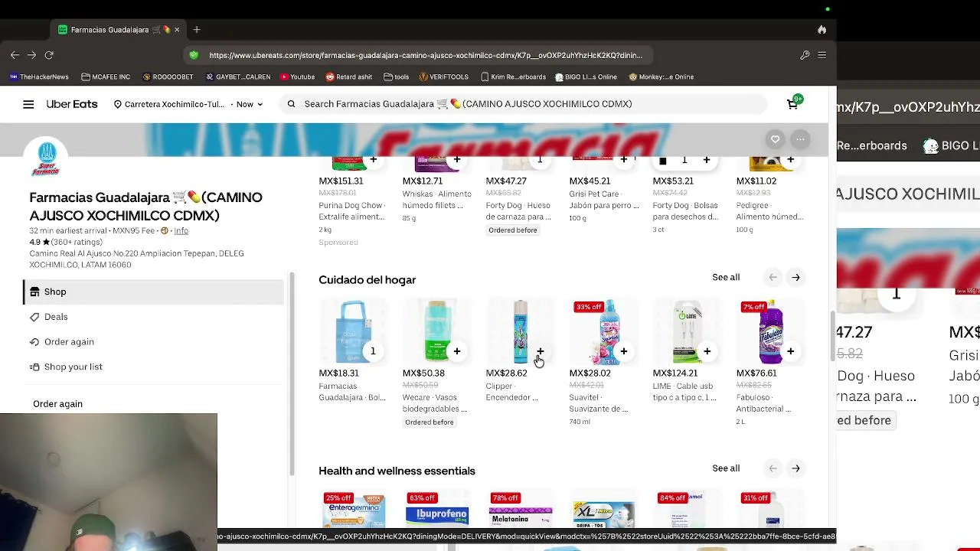Open store more-options ellipsis icon
980x551 pixels.
click(x=800, y=139)
